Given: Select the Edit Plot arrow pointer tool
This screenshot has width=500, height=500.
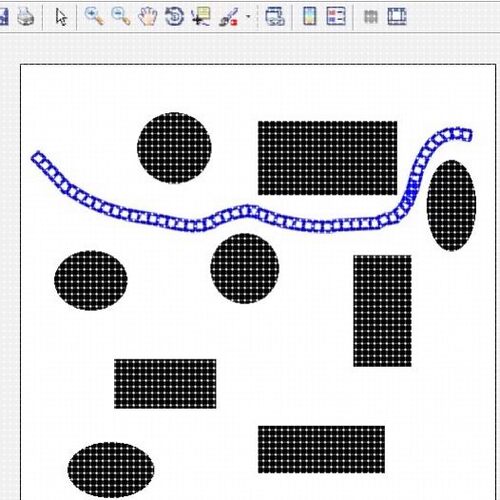Looking at the screenshot, I should (x=61, y=17).
